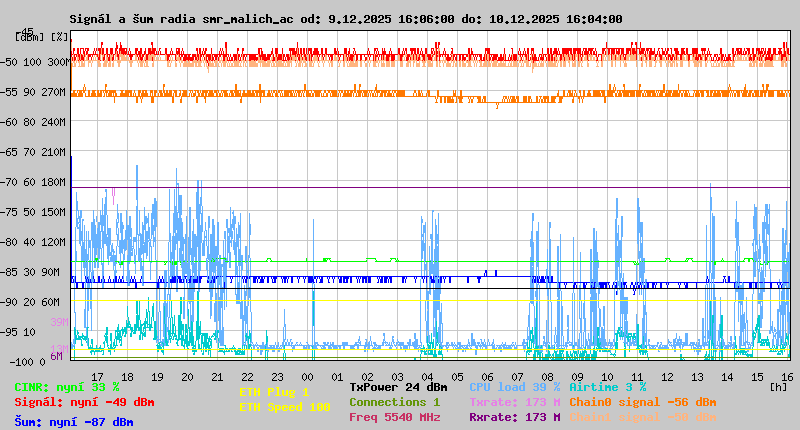Select the 'CPU load 39 %' legend entry
This screenshot has height=430, width=800.
515,388
